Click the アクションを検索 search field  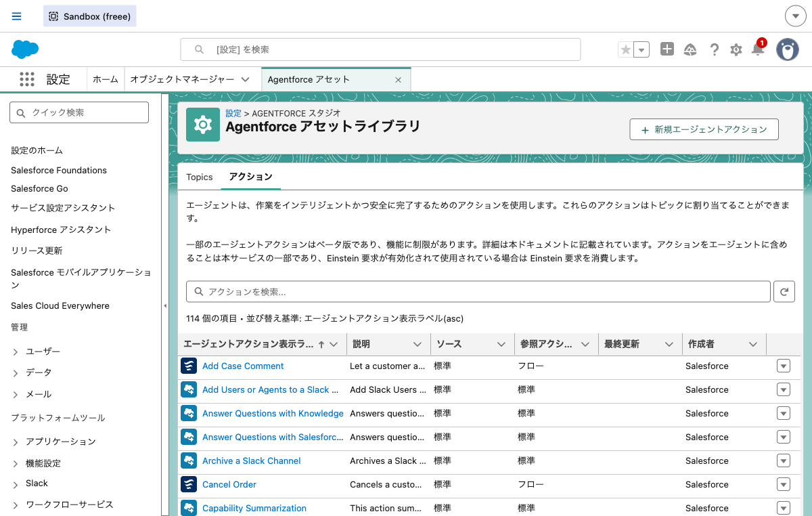(x=474, y=291)
